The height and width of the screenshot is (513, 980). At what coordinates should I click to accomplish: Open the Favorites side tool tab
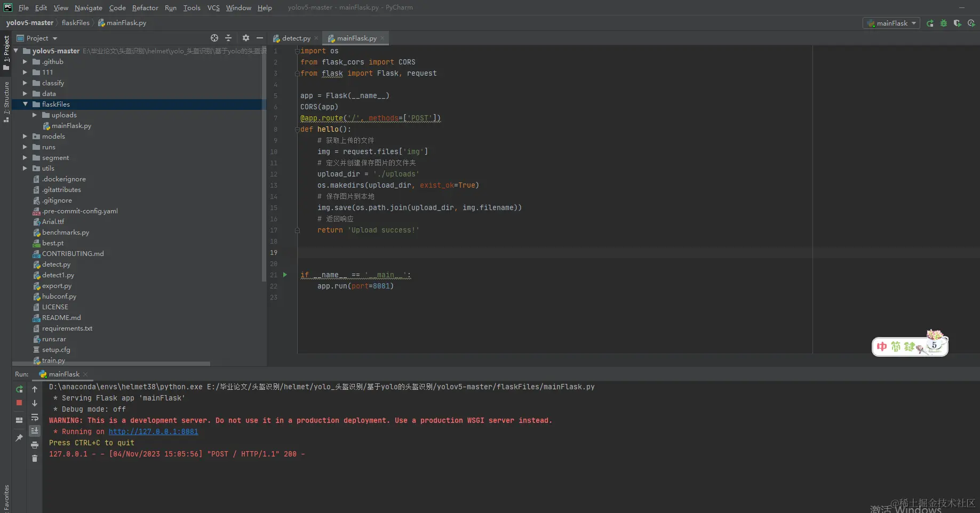pos(6,497)
